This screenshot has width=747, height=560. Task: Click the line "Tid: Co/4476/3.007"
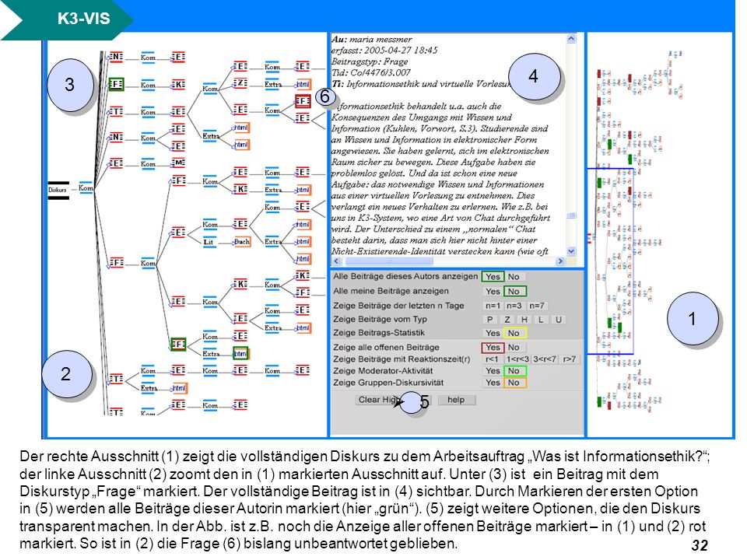tap(371, 72)
